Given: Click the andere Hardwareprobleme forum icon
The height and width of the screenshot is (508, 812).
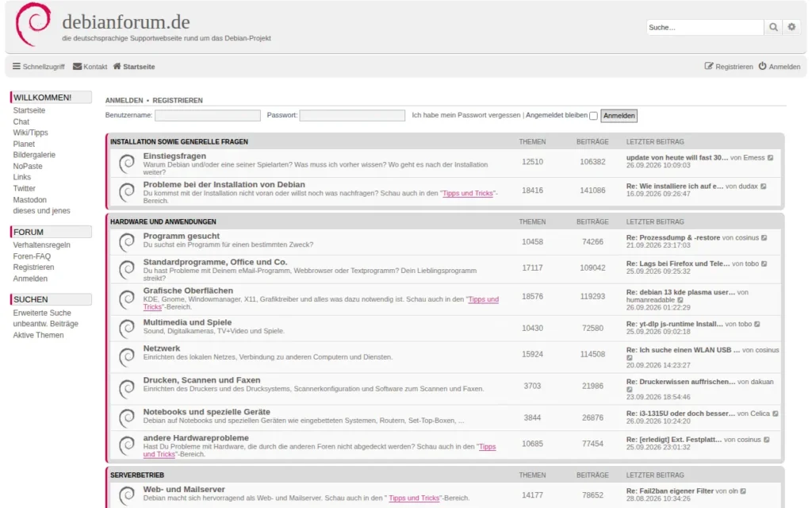Looking at the screenshot, I should tap(127, 445).
